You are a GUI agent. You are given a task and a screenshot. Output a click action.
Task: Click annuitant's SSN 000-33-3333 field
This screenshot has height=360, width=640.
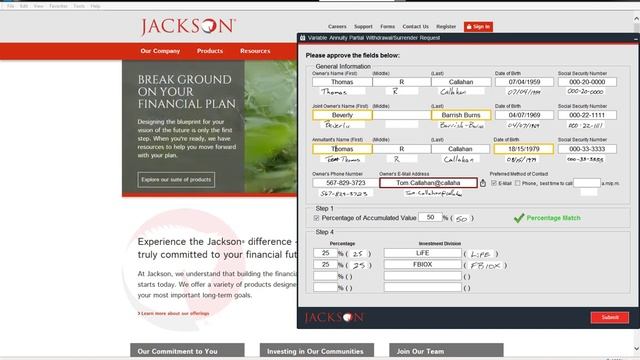pos(587,149)
